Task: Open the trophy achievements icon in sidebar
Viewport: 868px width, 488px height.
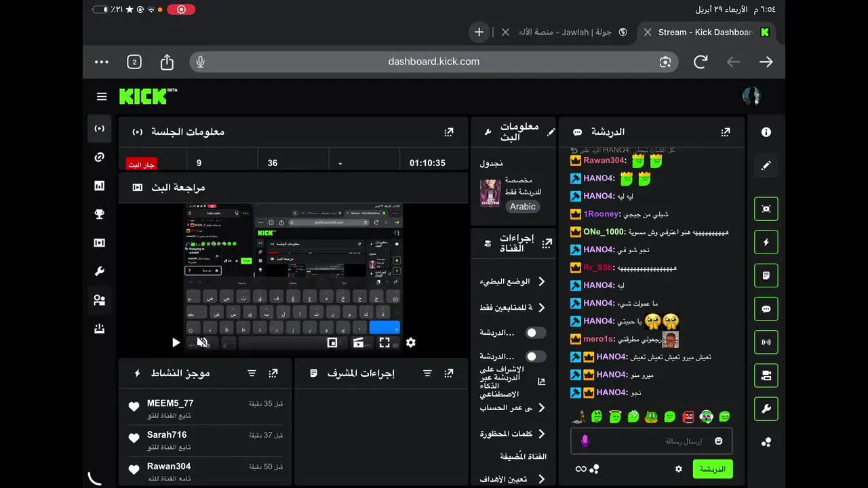Action: click(x=100, y=214)
